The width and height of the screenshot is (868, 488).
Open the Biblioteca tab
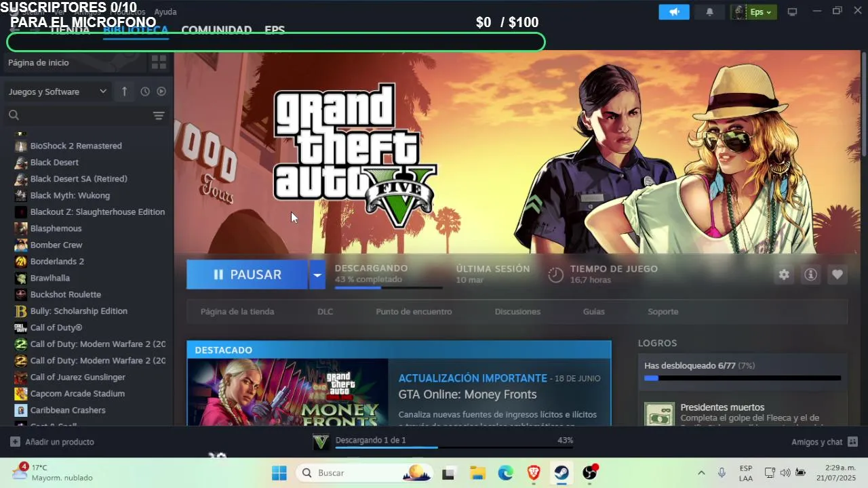pos(136,30)
